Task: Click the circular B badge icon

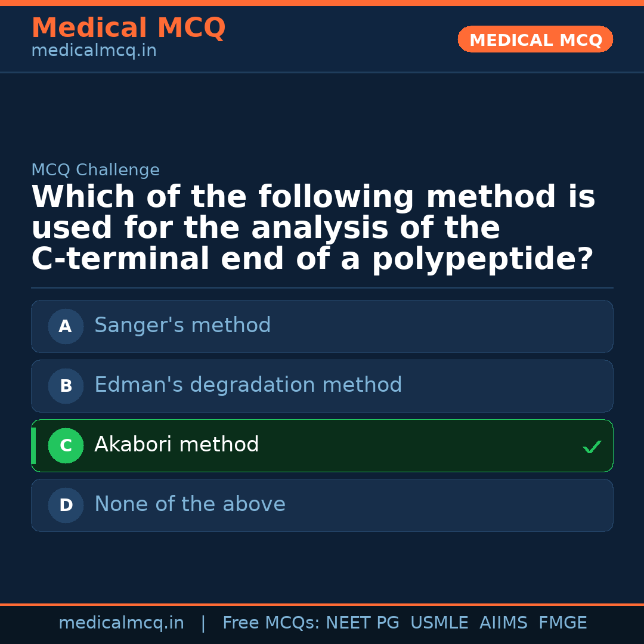Action: [66, 386]
